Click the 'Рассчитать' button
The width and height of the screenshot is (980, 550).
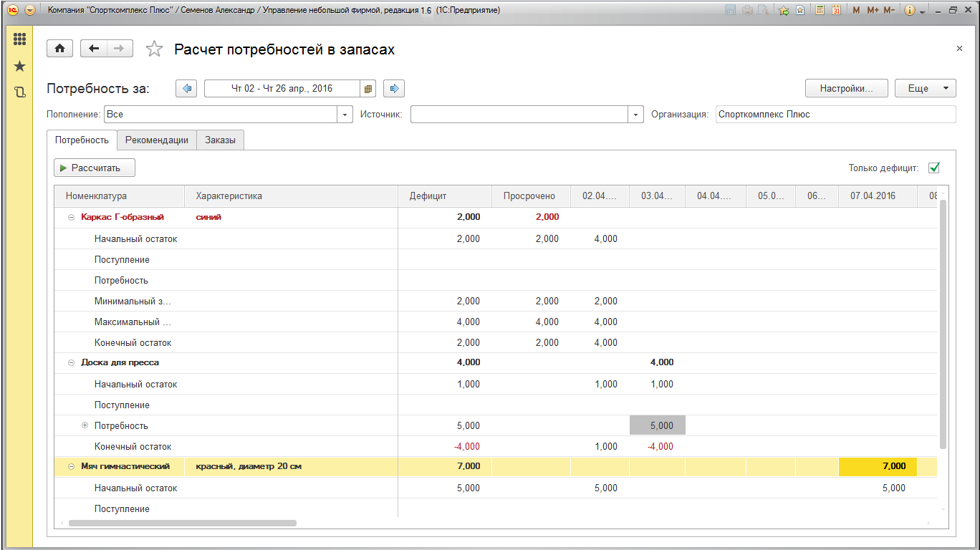tap(95, 168)
